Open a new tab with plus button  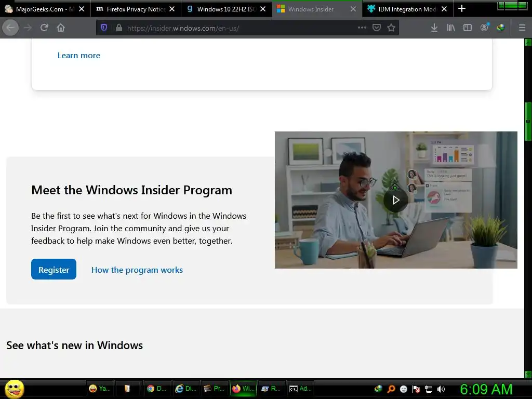(462, 9)
